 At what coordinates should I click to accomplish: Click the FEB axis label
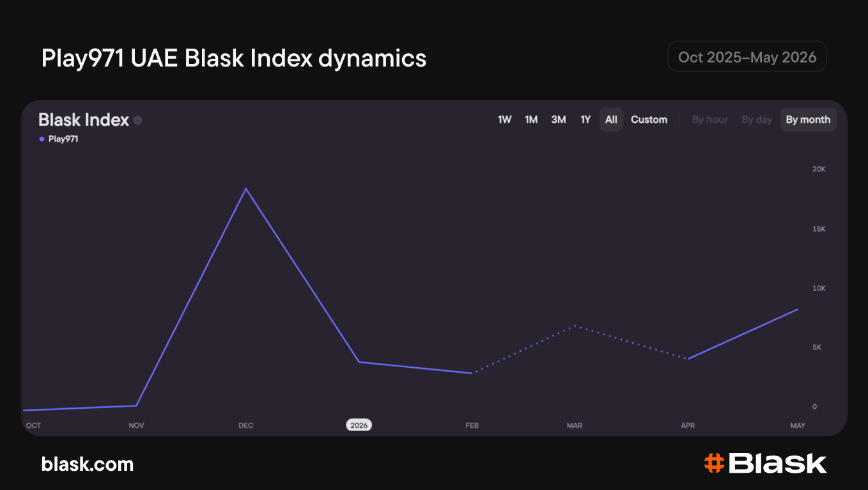(x=472, y=425)
